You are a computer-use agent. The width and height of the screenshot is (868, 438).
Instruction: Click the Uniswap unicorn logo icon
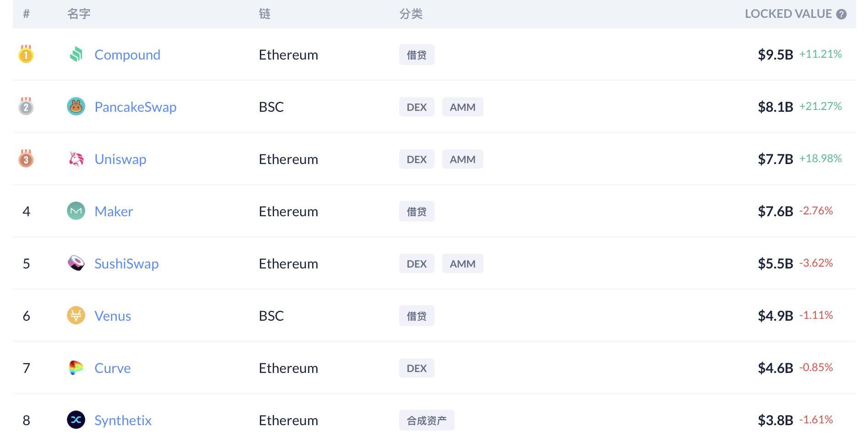76,159
